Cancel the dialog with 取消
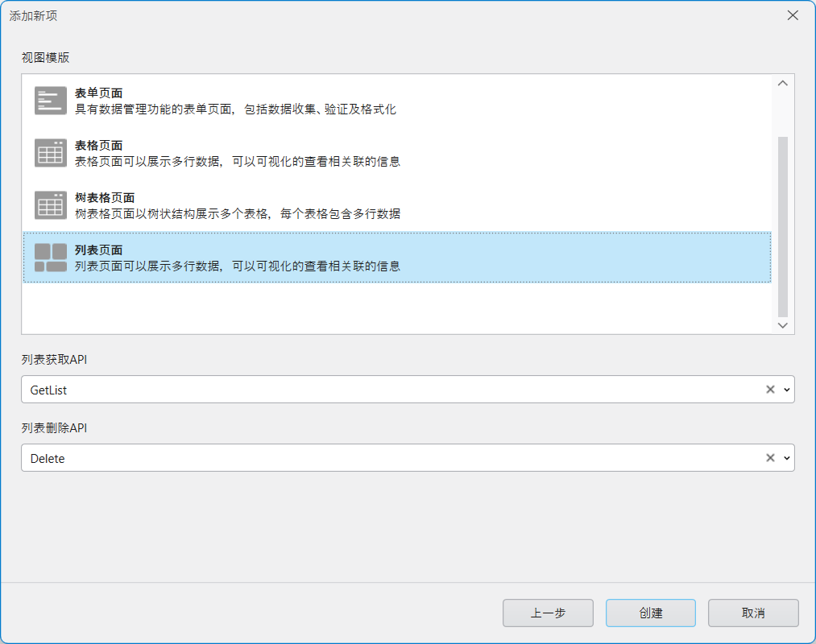Screen dimensions: 816x644 (x=753, y=613)
